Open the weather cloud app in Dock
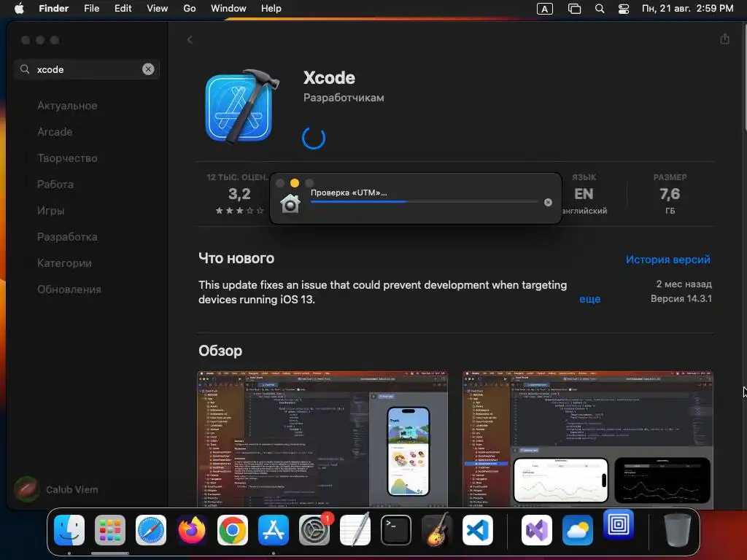This screenshot has height=560, width=747. point(578,529)
